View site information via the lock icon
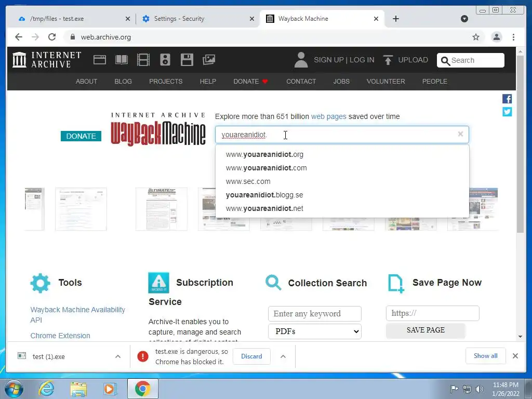The height and width of the screenshot is (399, 532). [72, 37]
